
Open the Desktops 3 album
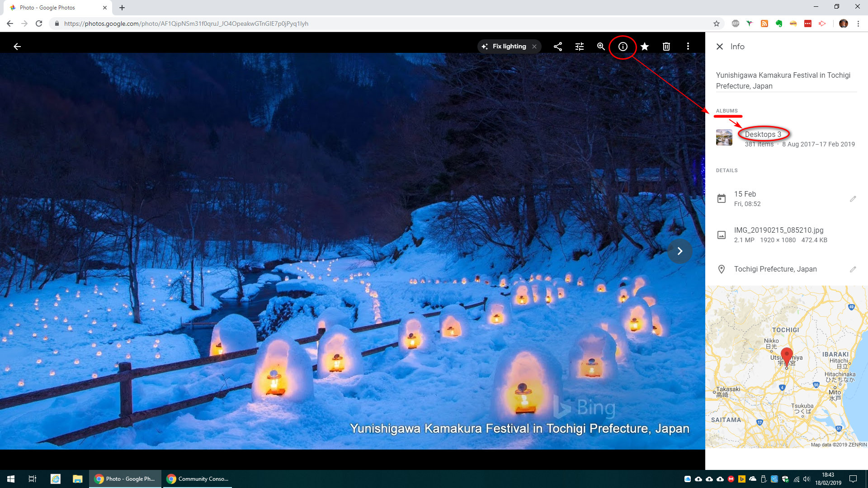click(x=763, y=134)
